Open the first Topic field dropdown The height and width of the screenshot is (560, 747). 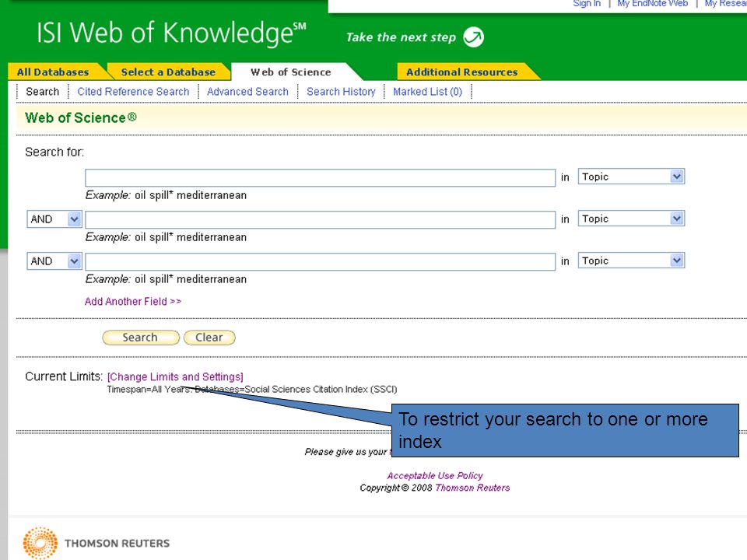pos(631,177)
